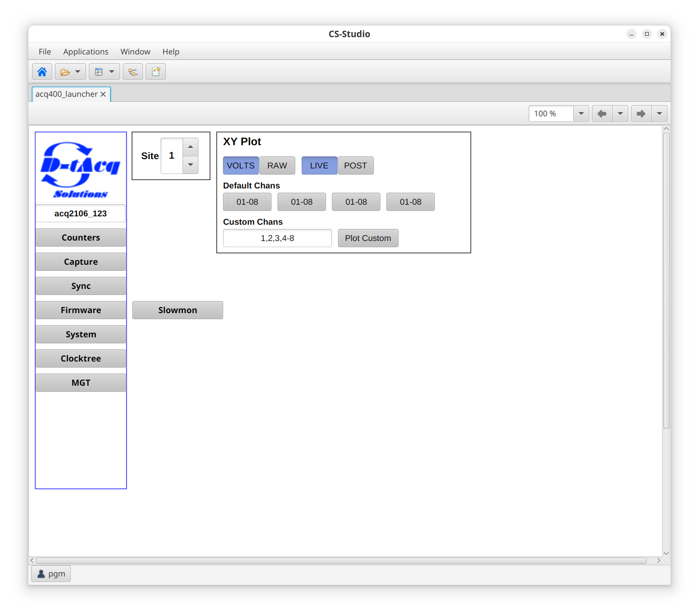
Task: Click the Plot Custom button
Action: click(368, 238)
